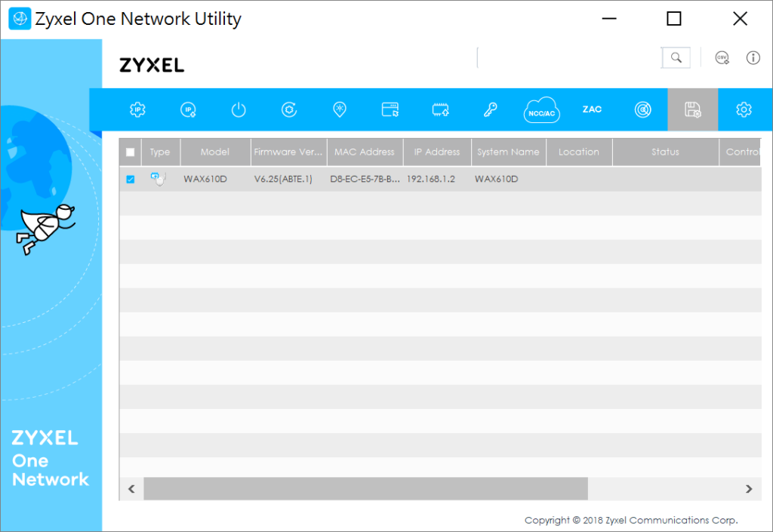Image resolution: width=773 pixels, height=532 pixels.
Task: Minimize the Zyxel One Network Utility window
Action: click(609, 19)
